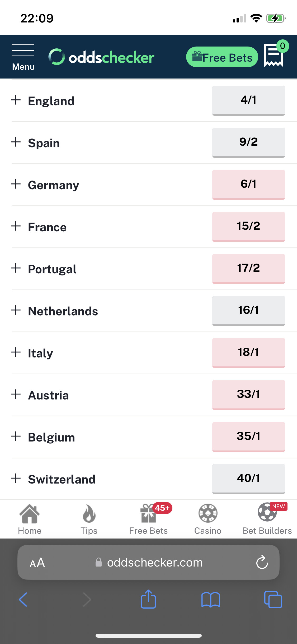
Task: Open Safari bookmarks book icon
Action: 211,600
